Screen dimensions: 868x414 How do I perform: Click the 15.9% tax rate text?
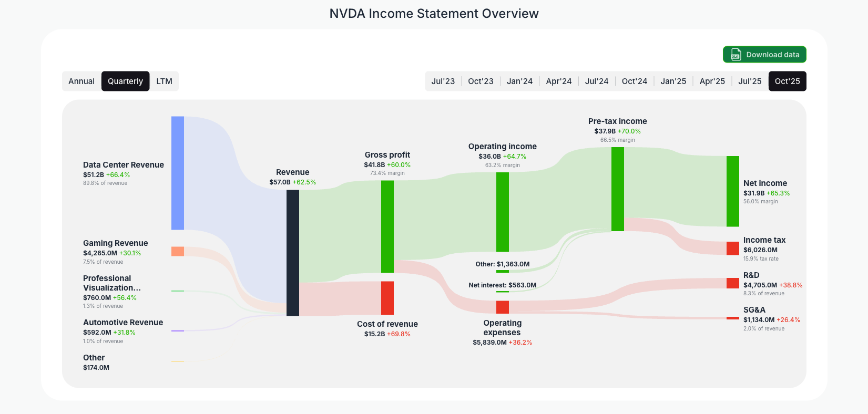tap(761, 259)
